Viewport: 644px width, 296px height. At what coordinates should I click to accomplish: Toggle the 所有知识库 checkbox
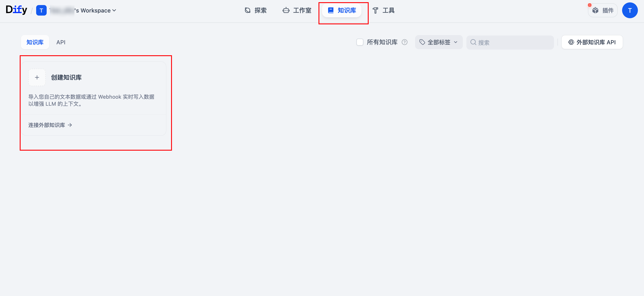click(360, 42)
